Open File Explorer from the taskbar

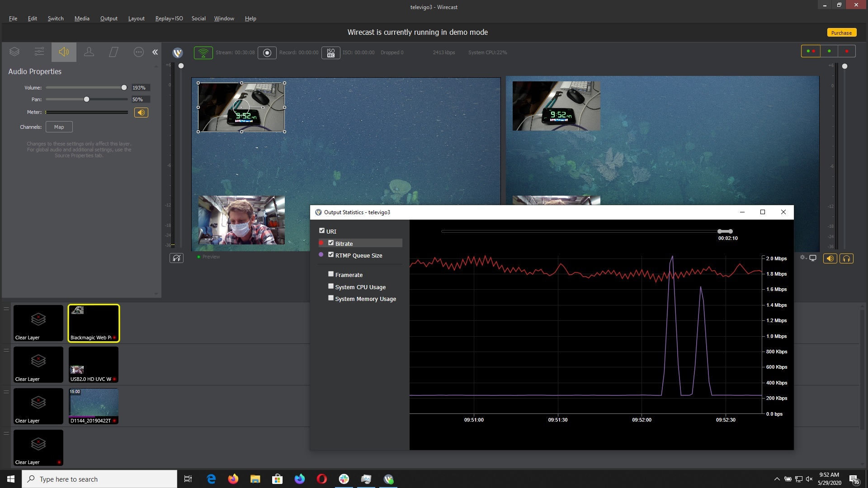tap(255, 479)
